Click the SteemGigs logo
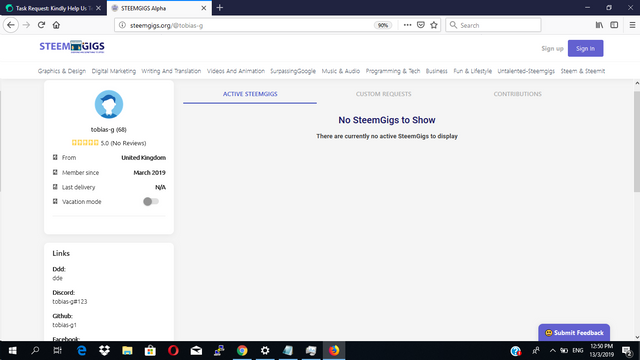 [x=72, y=47]
